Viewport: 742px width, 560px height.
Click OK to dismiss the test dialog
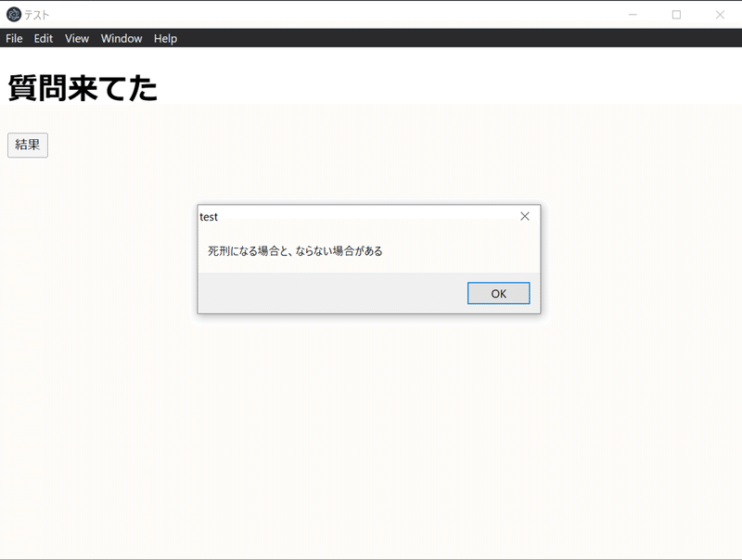pyautogui.click(x=498, y=292)
